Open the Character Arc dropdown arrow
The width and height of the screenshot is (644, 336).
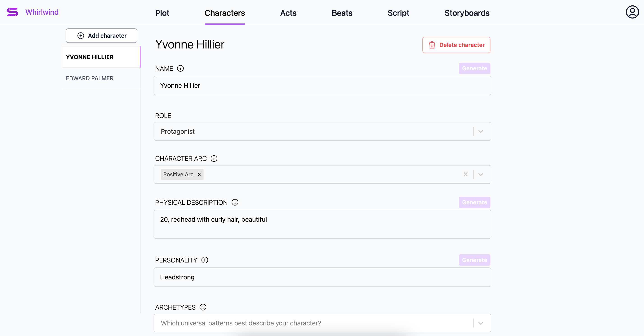481,174
